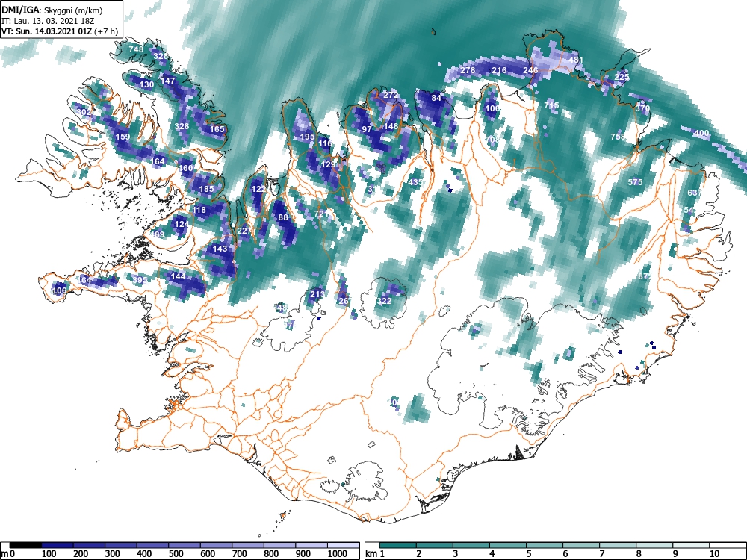Click the '97' visibility value on the map
Screen dimensions: 747x560
367,129
